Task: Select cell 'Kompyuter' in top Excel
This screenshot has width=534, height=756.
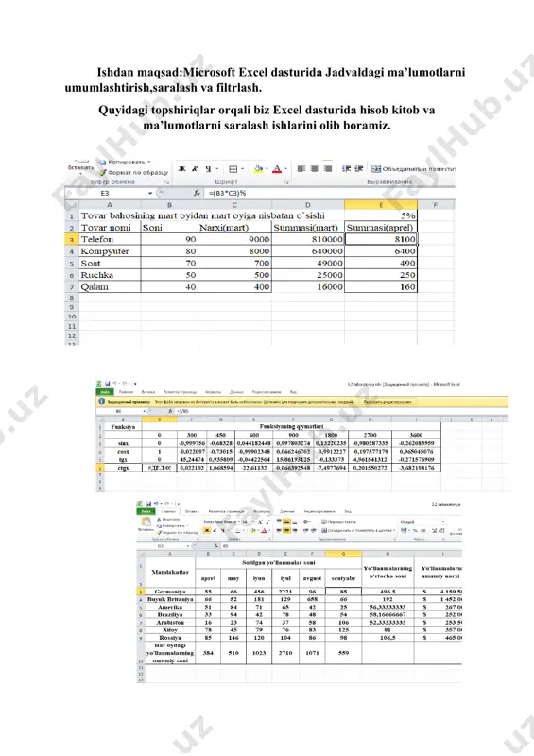Action: point(110,251)
